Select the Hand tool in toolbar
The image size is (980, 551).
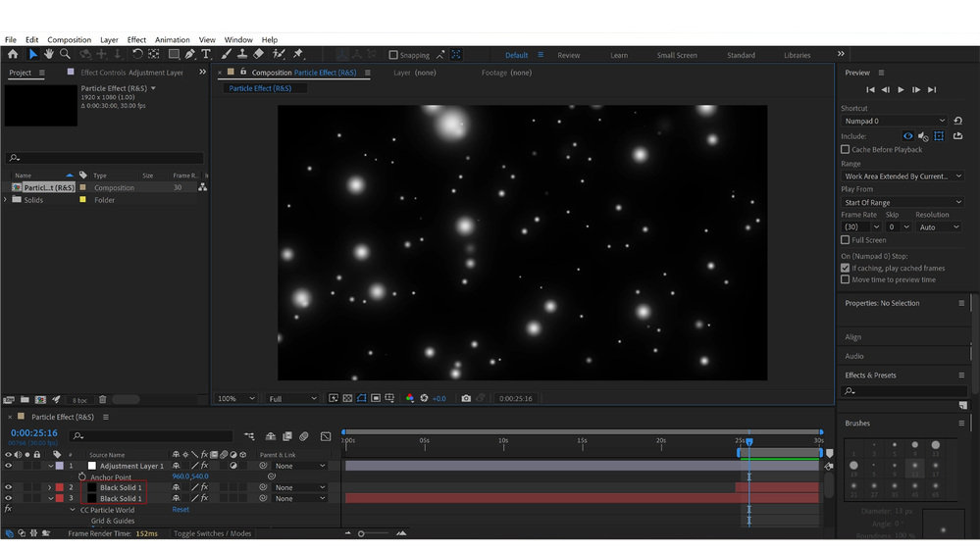click(49, 55)
